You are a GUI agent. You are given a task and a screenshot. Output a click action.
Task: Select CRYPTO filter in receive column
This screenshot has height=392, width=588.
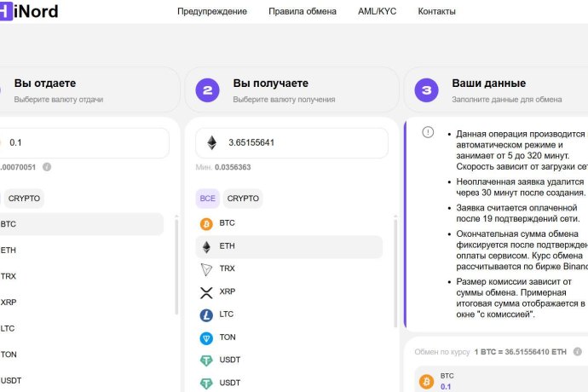point(243,199)
